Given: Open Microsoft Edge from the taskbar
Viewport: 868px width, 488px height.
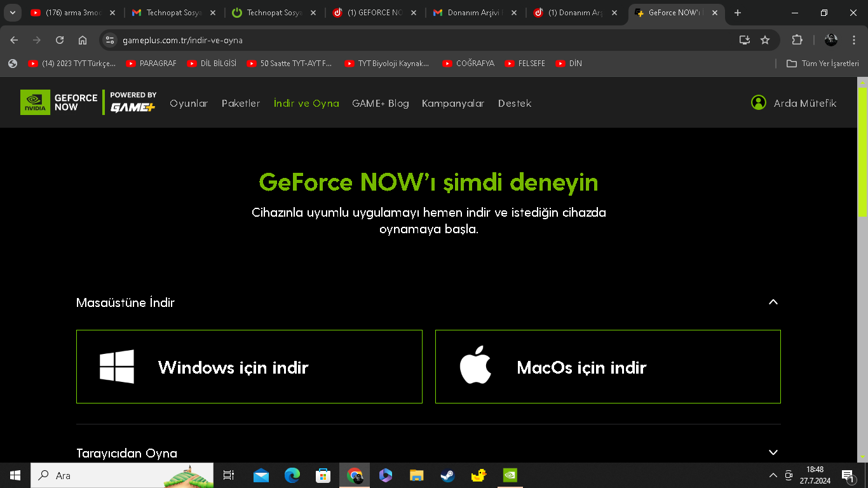Looking at the screenshot, I should pos(292,475).
